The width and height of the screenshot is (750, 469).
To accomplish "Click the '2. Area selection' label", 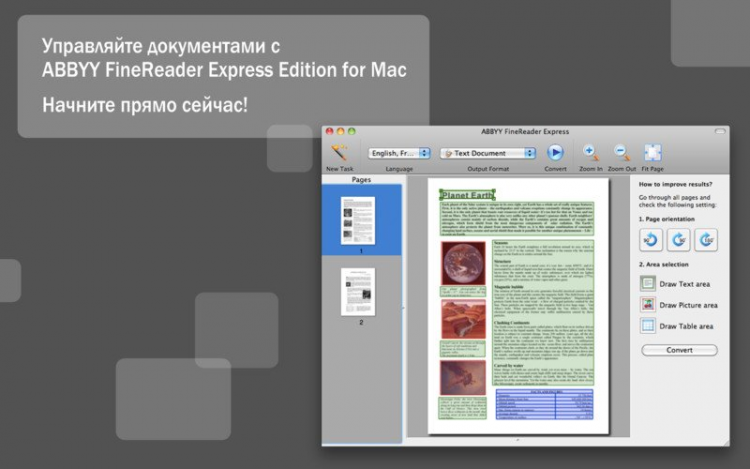I will (x=663, y=264).
